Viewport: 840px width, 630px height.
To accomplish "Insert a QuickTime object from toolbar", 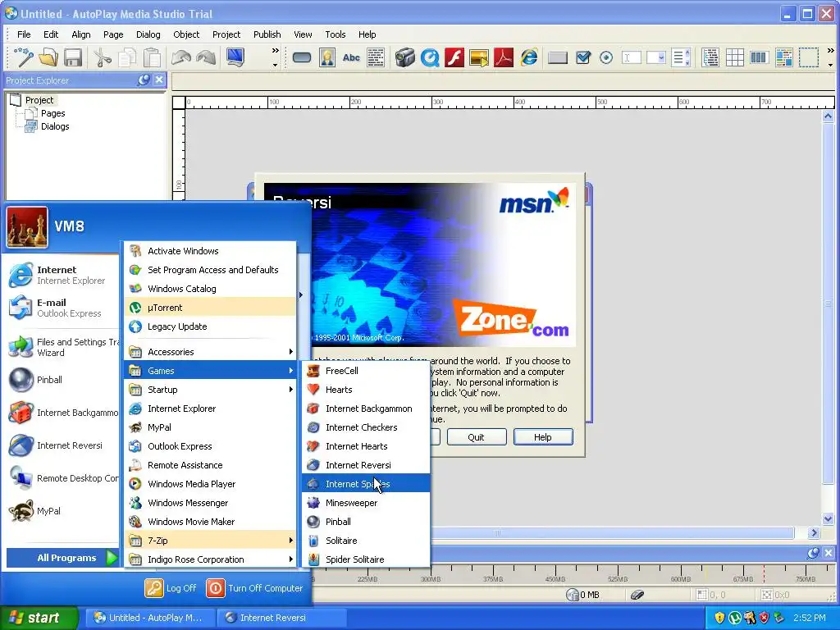I will [430, 57].
